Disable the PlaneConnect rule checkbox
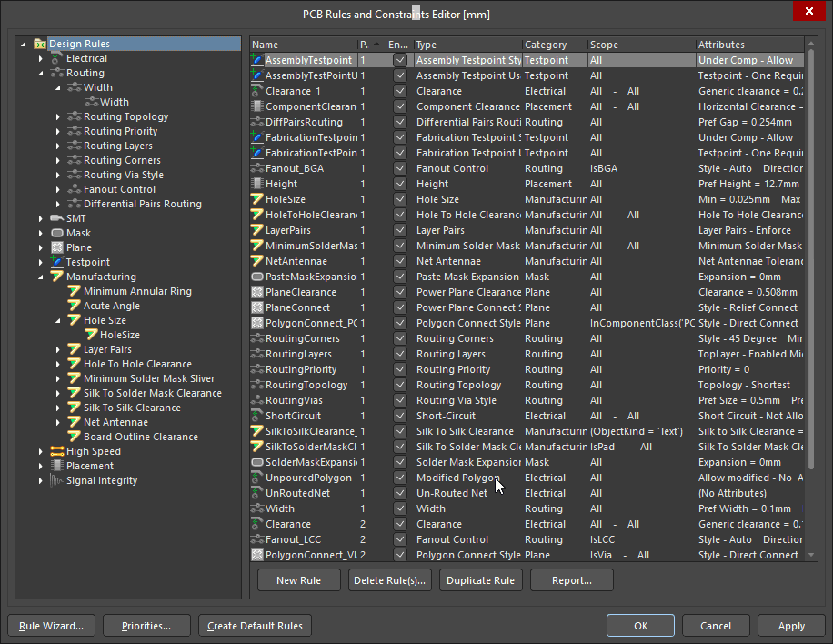Screen dimensions: 833x644 (400, 307)
